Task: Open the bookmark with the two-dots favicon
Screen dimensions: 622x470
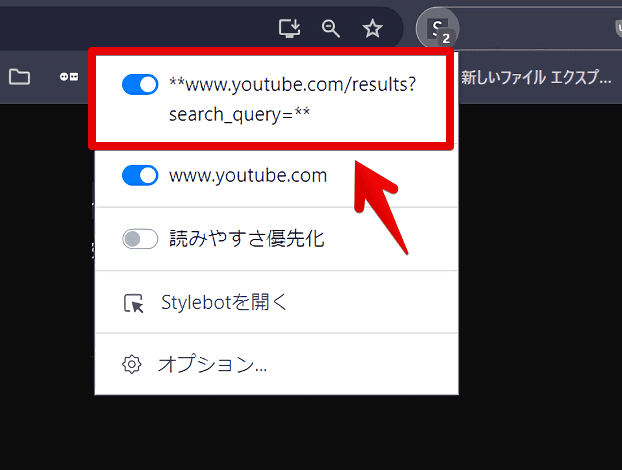Action: point(69,77)
